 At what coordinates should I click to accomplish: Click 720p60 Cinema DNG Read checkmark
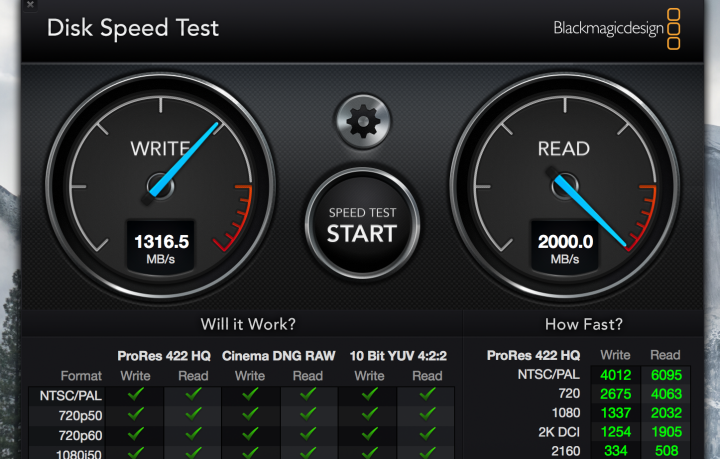coord(308,433)
